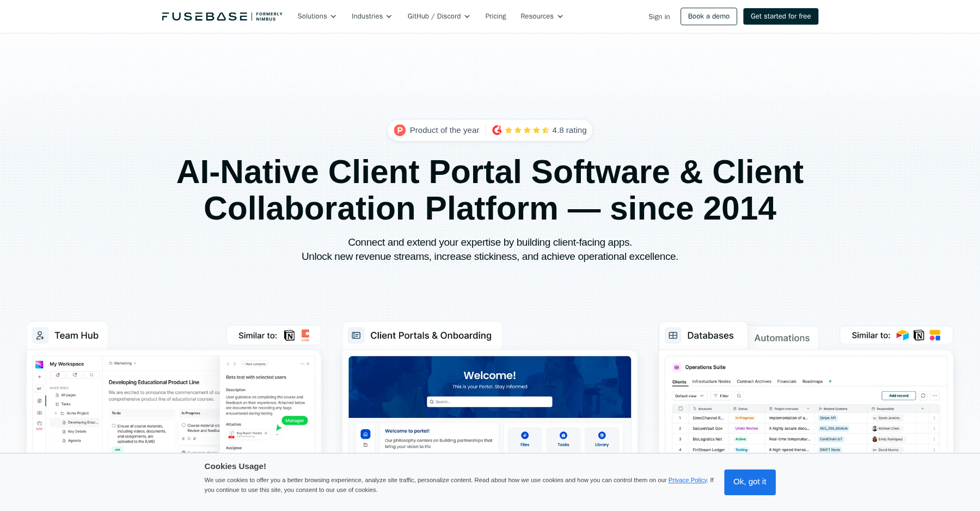The height and width of the screenshot is (511, 980).
Task: Click the blue home icon in the portal sidebar
Action: click(365, 434)
